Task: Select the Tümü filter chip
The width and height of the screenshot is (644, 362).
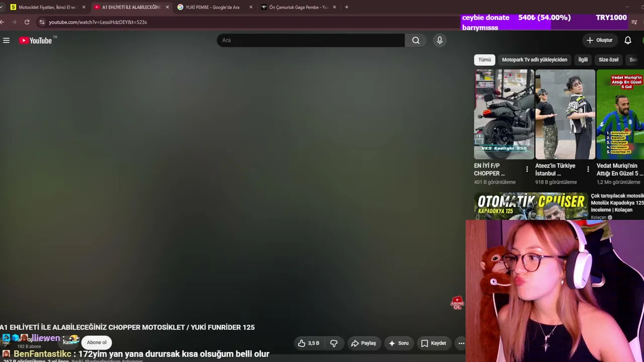Action: 485,60
